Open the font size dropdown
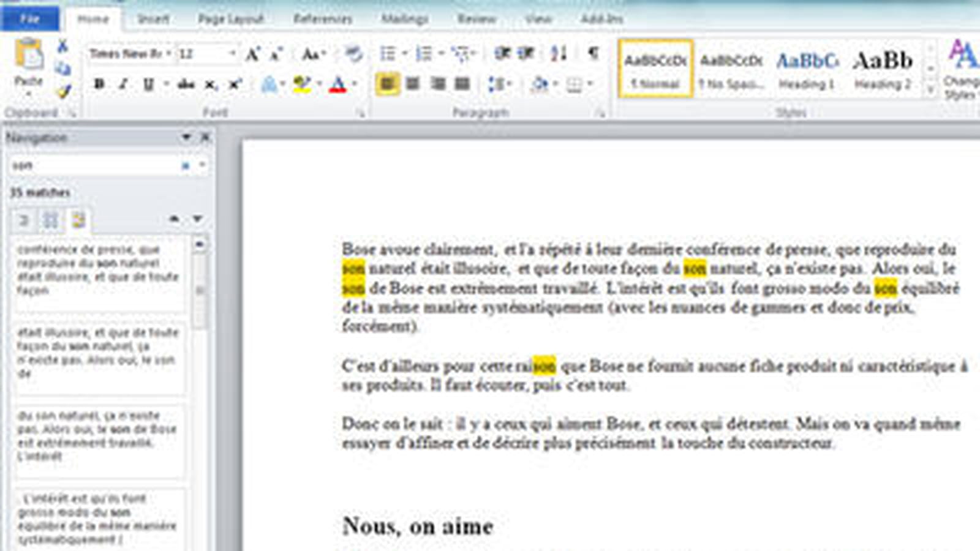This screenshot has width=980, height=551. [232, 54]
